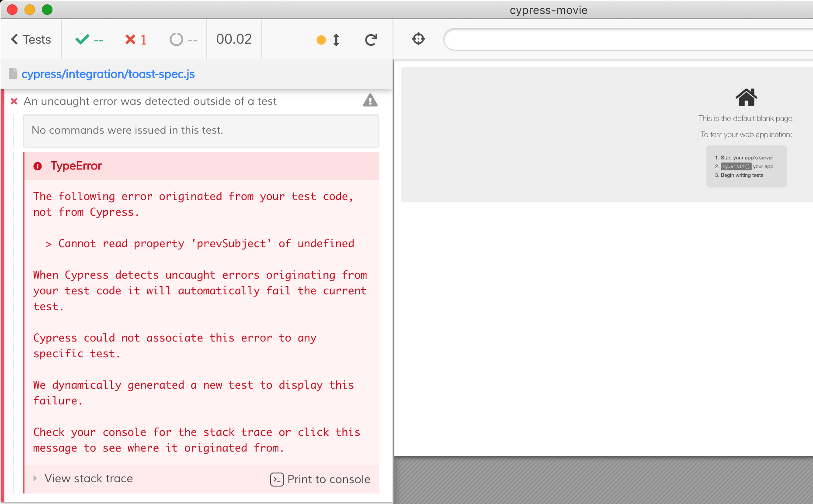Click the 'Check your console for the stack trace' message
The width and height of the screenshot is (813, 504).
pos(197,440)
